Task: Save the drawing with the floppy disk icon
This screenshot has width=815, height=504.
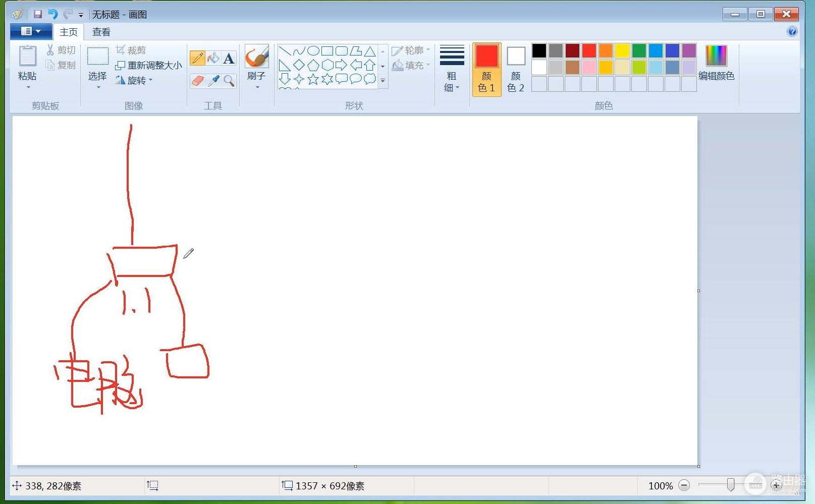Action: 38,14
